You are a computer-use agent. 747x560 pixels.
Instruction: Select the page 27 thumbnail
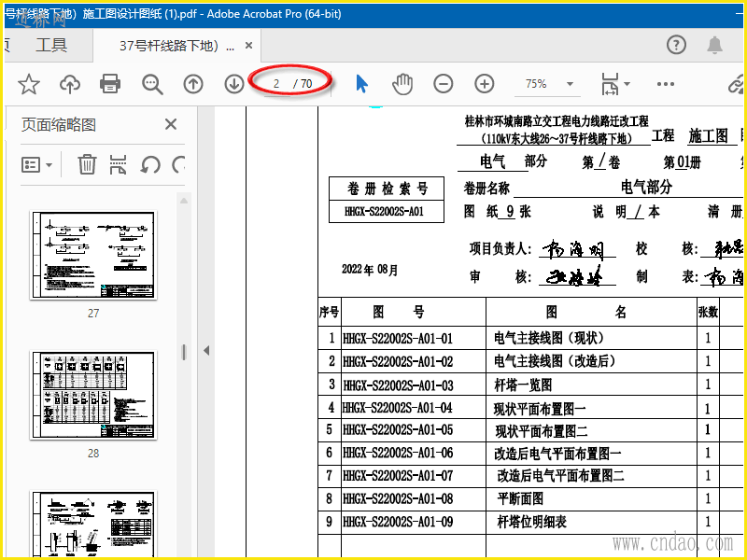point(93,255)
